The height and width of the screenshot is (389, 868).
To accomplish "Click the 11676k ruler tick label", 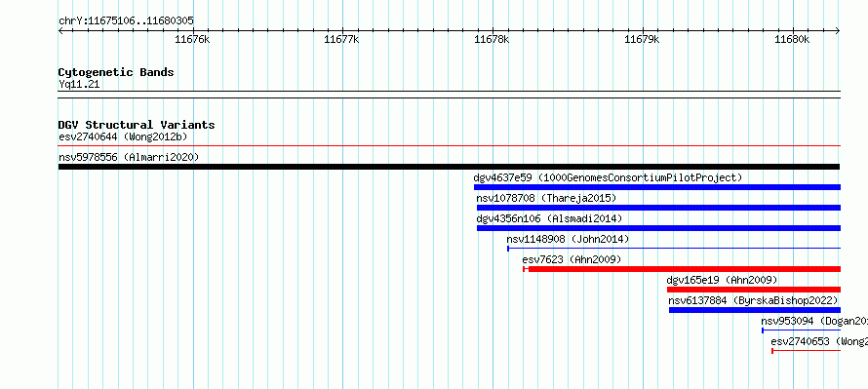I will coord(192,39).
